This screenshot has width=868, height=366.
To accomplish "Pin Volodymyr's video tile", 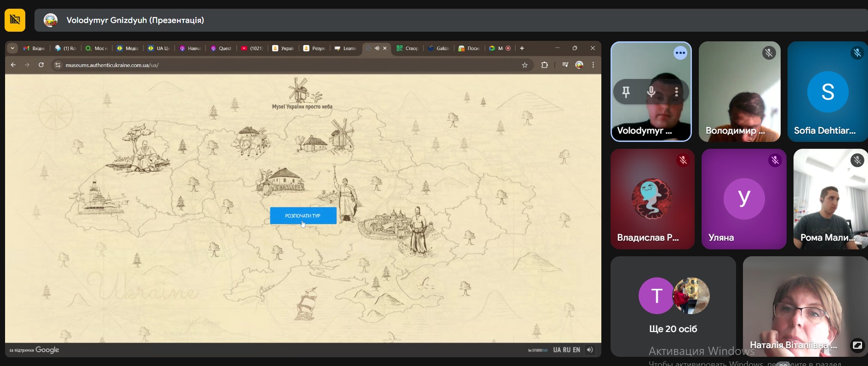I will pyautogui.click(x=626, y=92).
